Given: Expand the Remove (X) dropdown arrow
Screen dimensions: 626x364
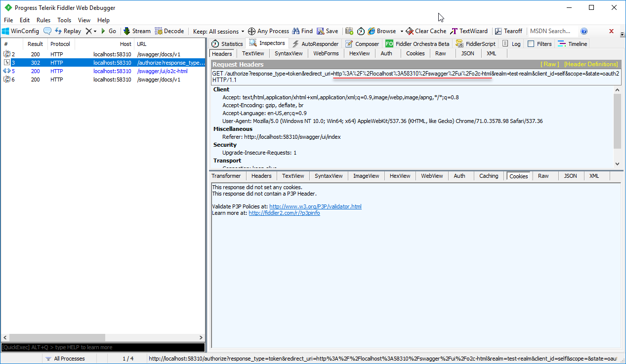Looking at the screenshot, I should (94, 31).
